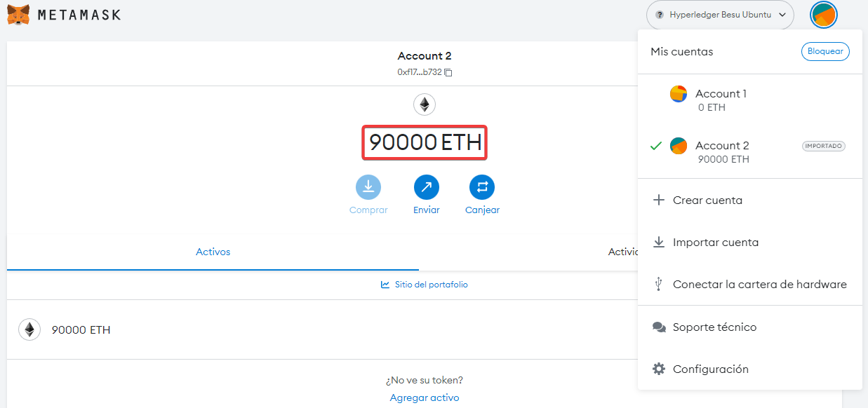Choose Importar cuenta from the menu
Viewport: 868px width, 408px height.
[715, 243]
